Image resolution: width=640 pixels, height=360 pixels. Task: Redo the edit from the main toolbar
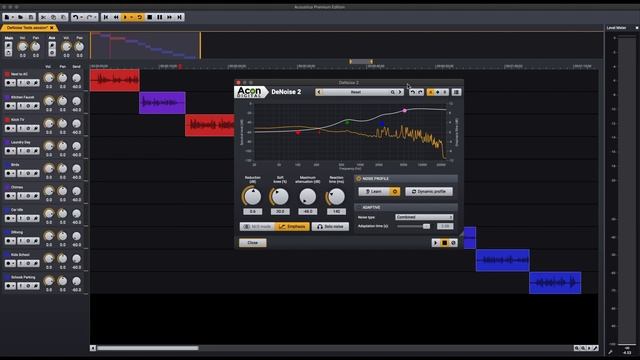point(89,17)
